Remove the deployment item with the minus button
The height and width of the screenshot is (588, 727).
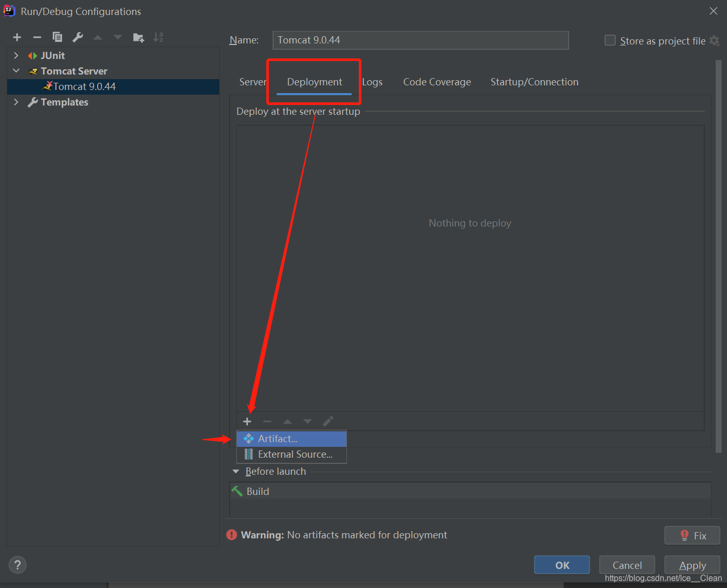(x=267, y=421)
